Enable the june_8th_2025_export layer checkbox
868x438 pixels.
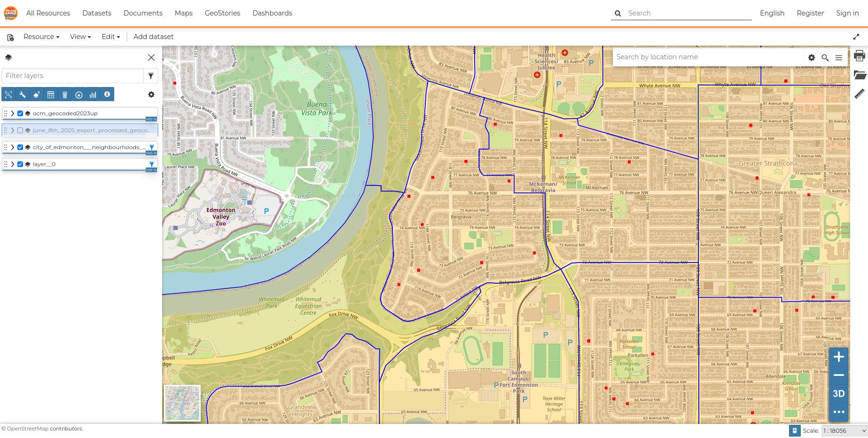point(20,130)
